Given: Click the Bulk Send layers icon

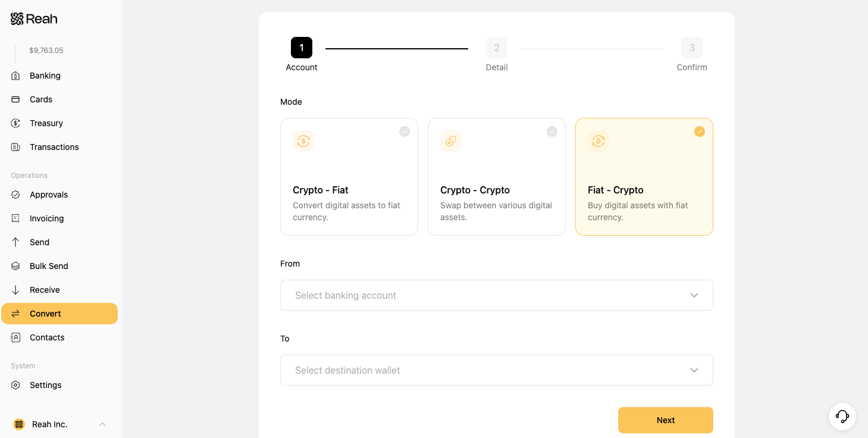Looking at the screenshot, I should coord(16,266).
